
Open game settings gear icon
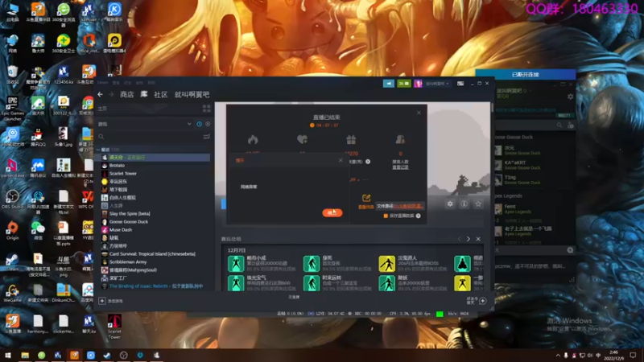(450, 204)
